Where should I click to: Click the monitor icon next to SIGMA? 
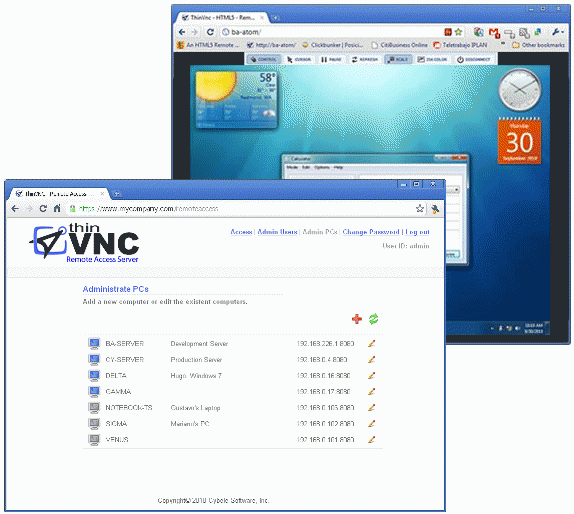(x=94, y=424)
